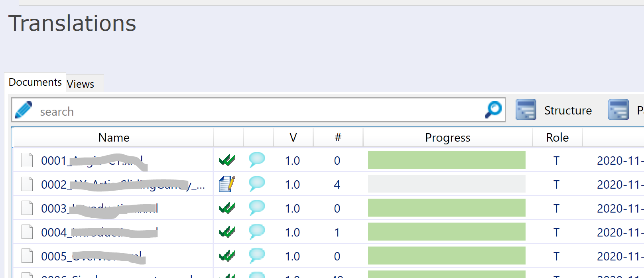Click the file icon of document 0004
Image resolution: width=644 pixels, height=278 pixels.
pyautogui.click(x=27, y=232)
